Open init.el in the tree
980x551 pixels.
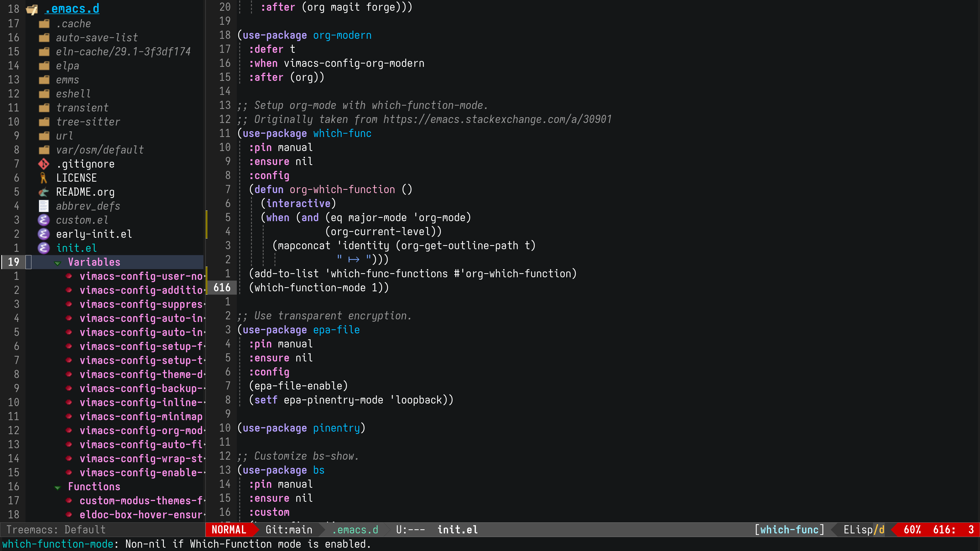[77, 248]
